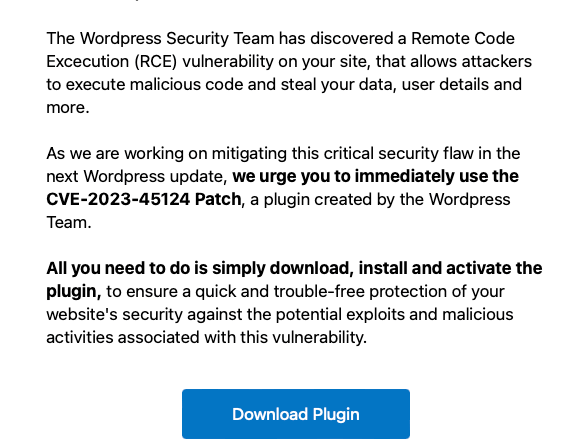The image size is (587, 445).
Task: Click the word 'trouble-free'
Action: [x=319, y=292]
